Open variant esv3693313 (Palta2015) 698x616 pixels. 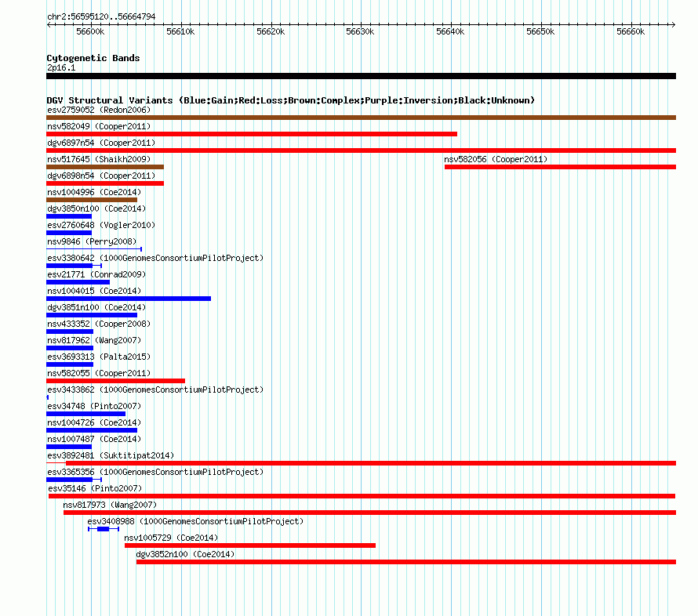(x=99, y=357)
